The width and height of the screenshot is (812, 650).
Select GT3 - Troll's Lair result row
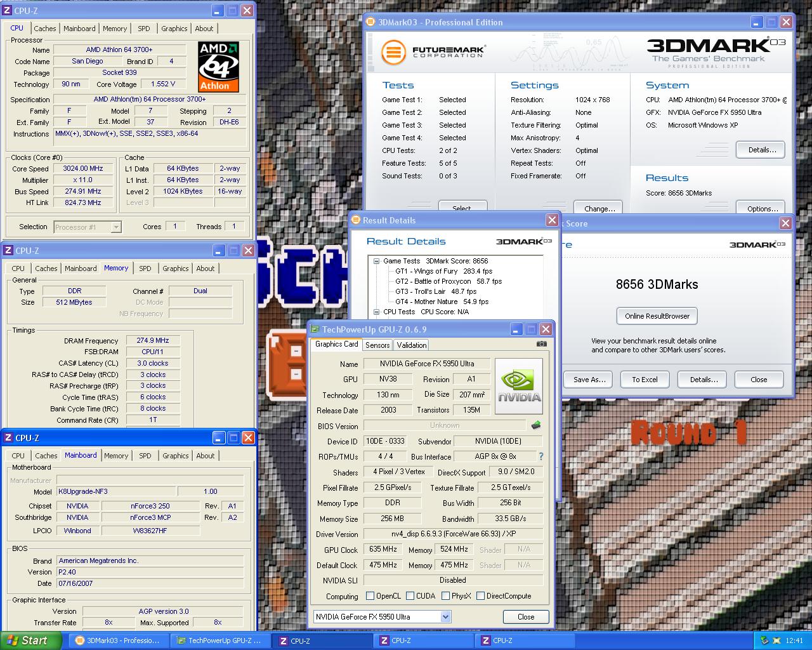click(436, 291)
